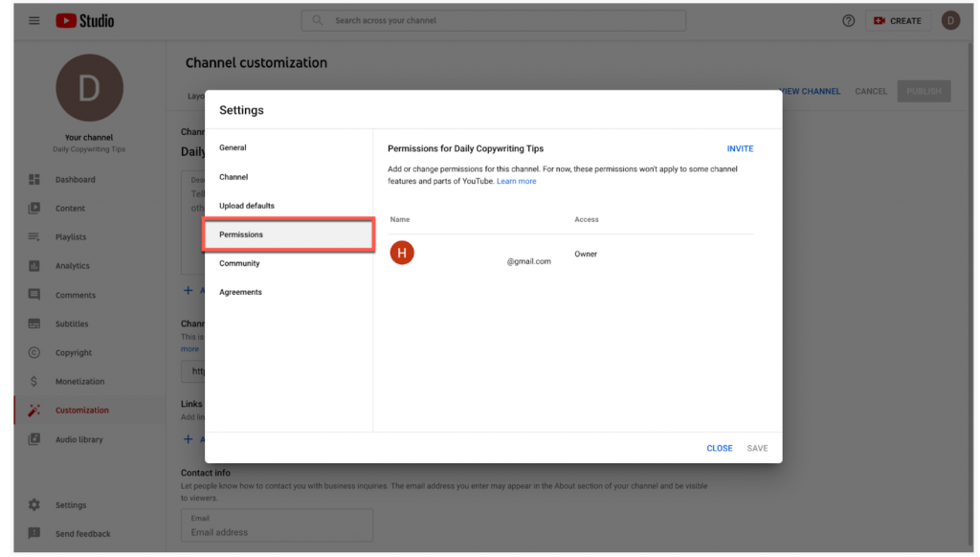Open the help question mark icon
The width and height of the screenshot is (980, 557).
coord(848,21)
